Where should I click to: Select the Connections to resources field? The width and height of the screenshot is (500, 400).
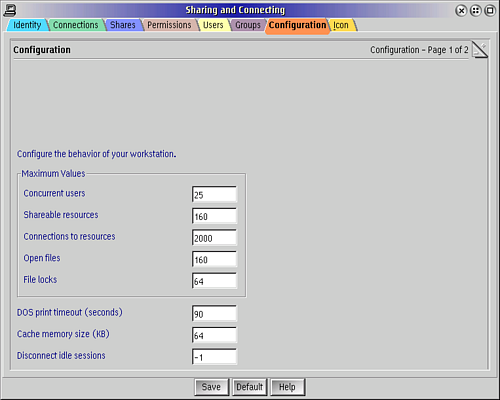(x=214, y=238)
